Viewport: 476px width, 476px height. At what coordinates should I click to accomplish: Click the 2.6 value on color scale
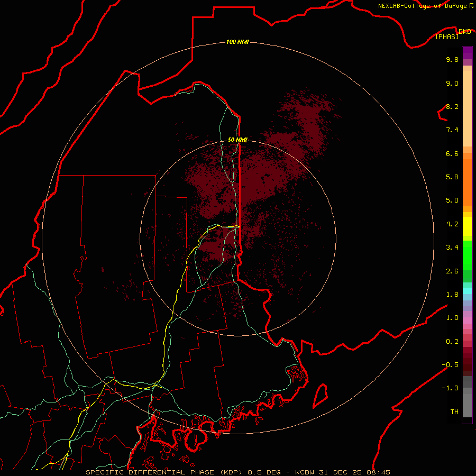tap(452, 271)
